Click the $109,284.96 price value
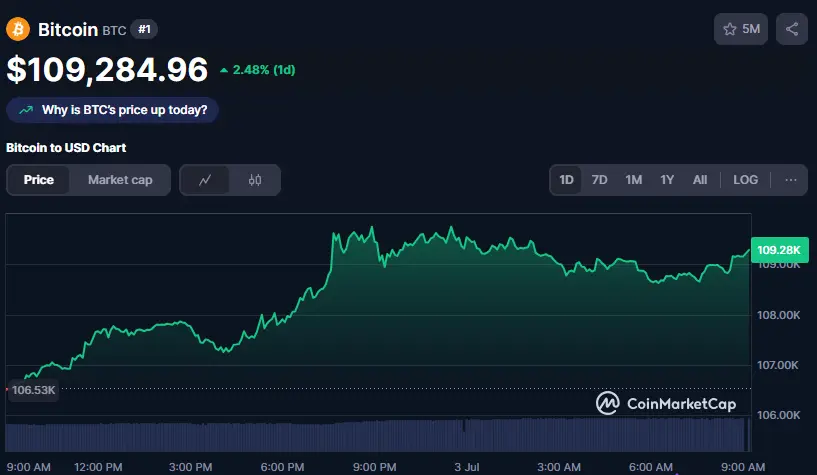The height and width of the screenshot is (475, 817). 107,69
